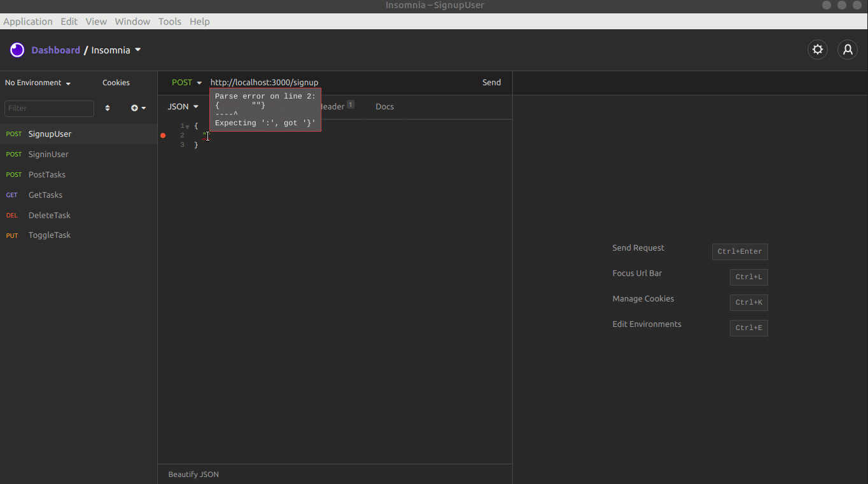Click the Ctrl+Enter shortcut hint
Viewport: 868px width, 484px height.
pyautogui.click(x=739, y=252)
